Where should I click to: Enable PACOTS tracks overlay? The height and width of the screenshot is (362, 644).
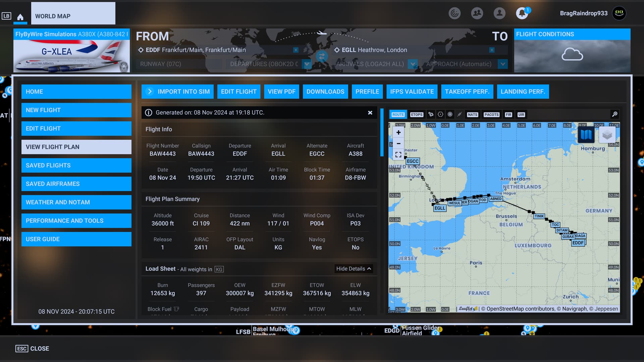491,114
